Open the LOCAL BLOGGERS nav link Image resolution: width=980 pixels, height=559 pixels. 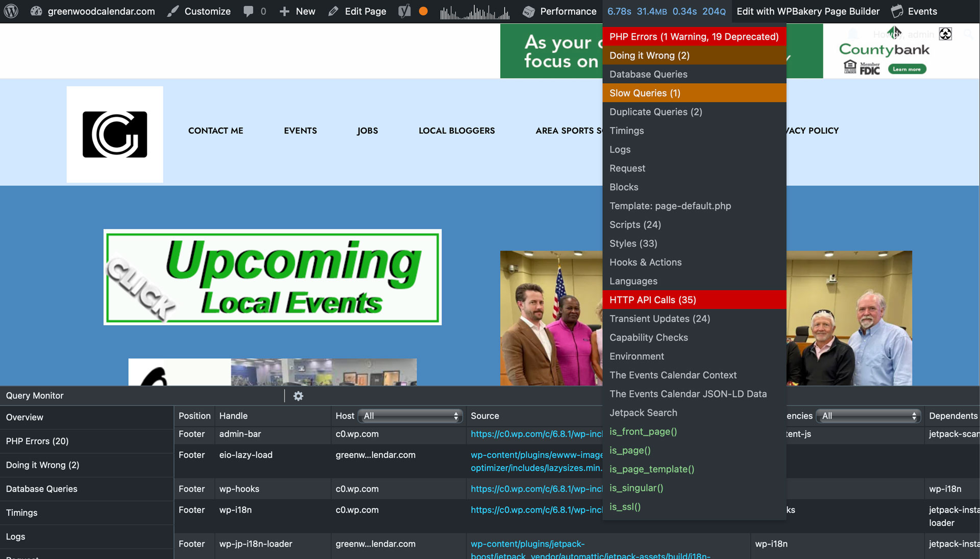pyautogui.click(x=457, y=131)
